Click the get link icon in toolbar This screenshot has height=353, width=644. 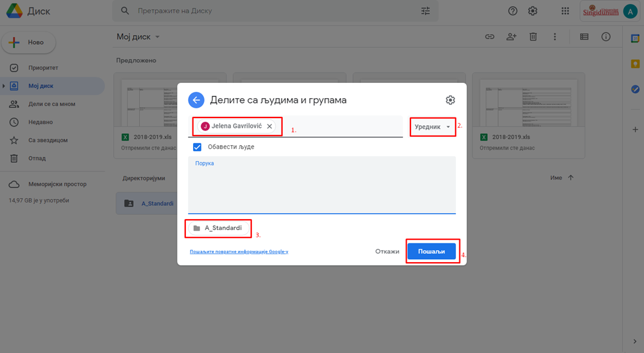click(x=490, y=37)
